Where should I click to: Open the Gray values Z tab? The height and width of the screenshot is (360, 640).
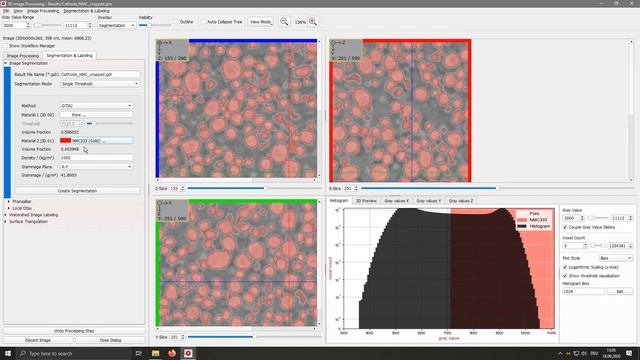tap(461, 201)
